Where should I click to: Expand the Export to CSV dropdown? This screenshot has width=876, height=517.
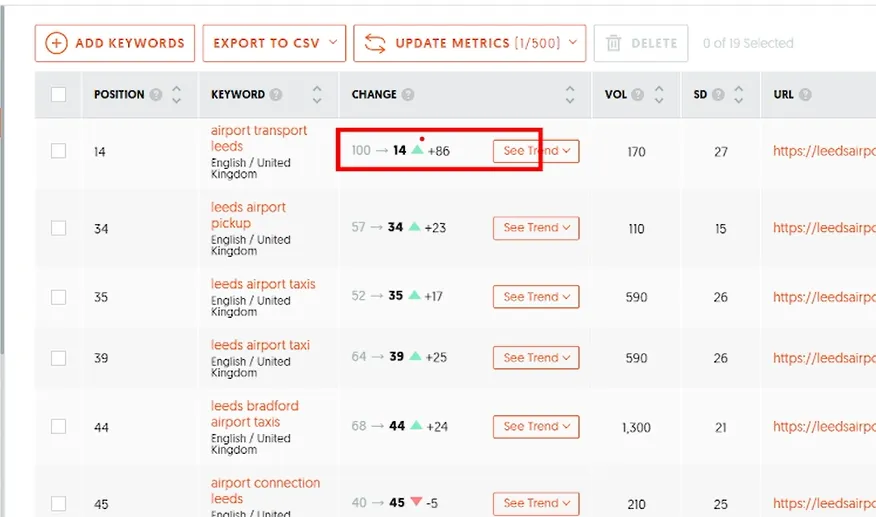(x=274, y=43)
